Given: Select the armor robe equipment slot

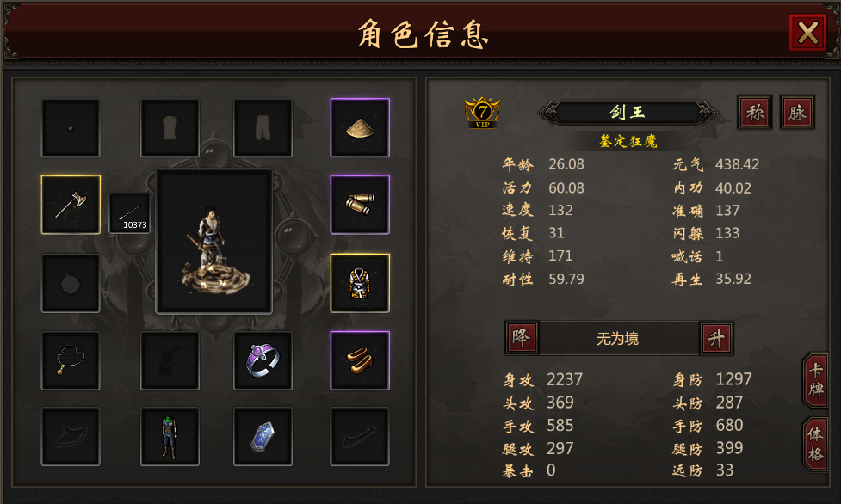Looking at the screenshot, I should [x=360, y=283].
